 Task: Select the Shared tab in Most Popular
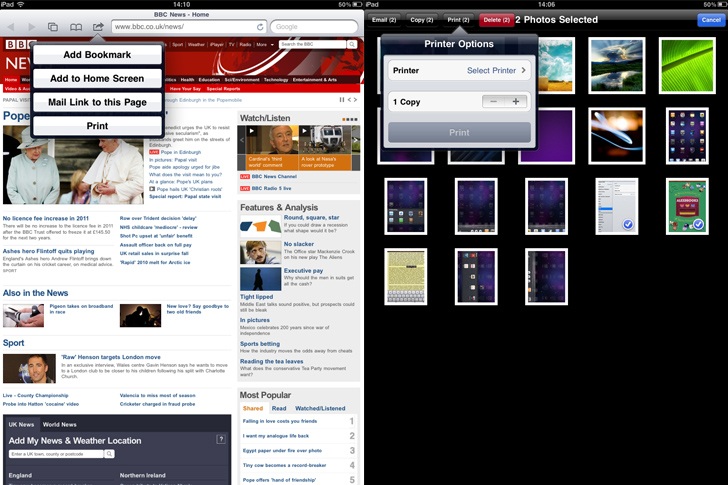coord(253,408)
